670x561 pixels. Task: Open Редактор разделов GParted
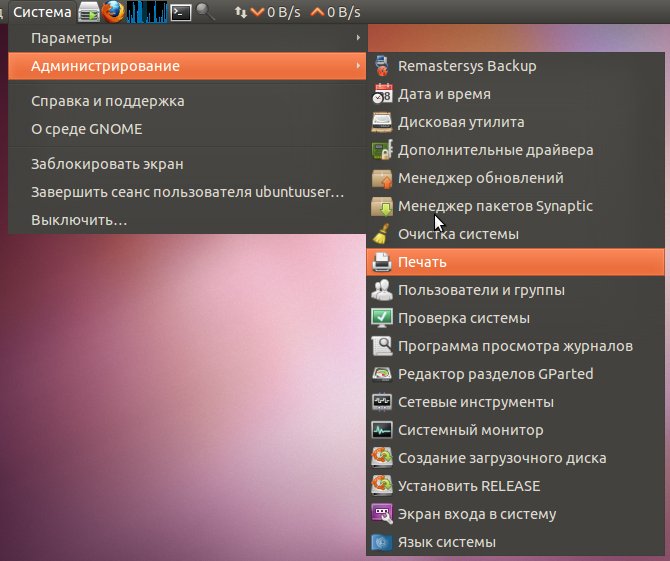(x=515, y=374)
